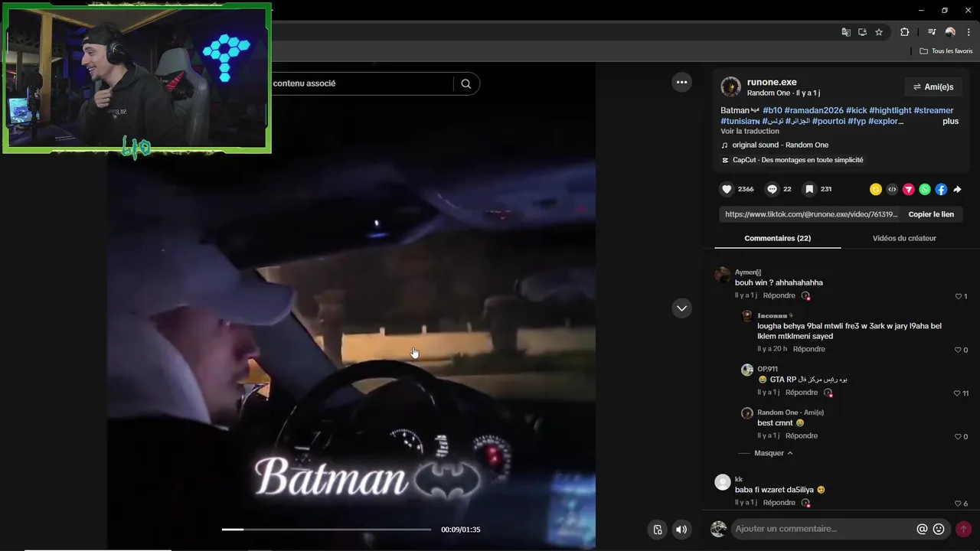The width and height of the screenshot is (980, 551).
Task: Open the floating player icon beside volume
Action: 657,530
